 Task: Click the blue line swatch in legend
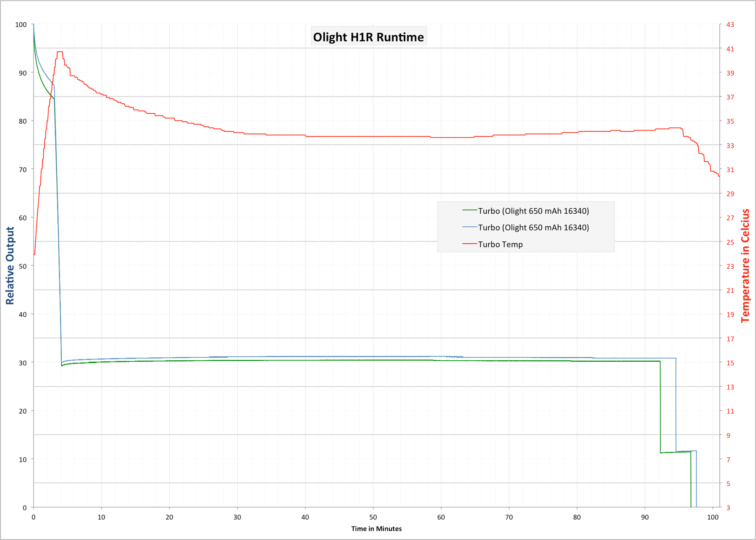click(469, 227)
